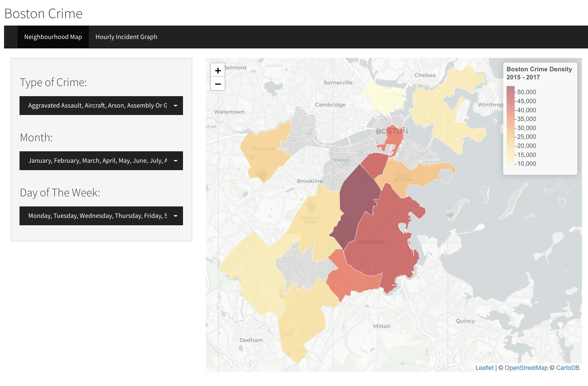This screenshot has width=588, height=386.
Task: Zoom in on the map
Action: pos(218,71)
